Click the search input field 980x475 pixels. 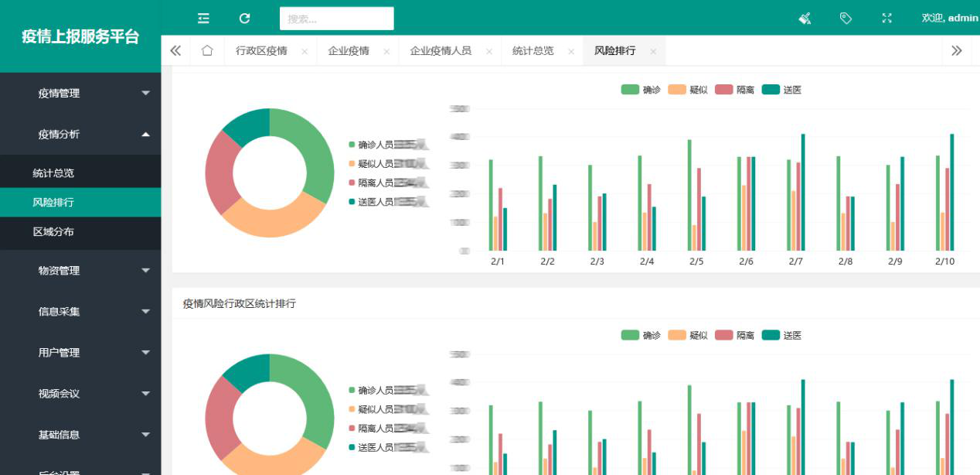tap(337, 19)
